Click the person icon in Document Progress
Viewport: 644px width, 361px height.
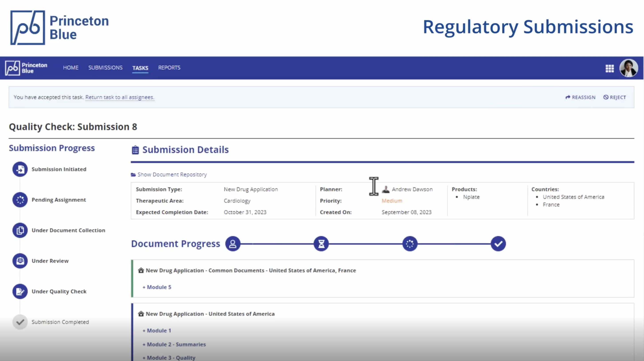pos(233,244)
